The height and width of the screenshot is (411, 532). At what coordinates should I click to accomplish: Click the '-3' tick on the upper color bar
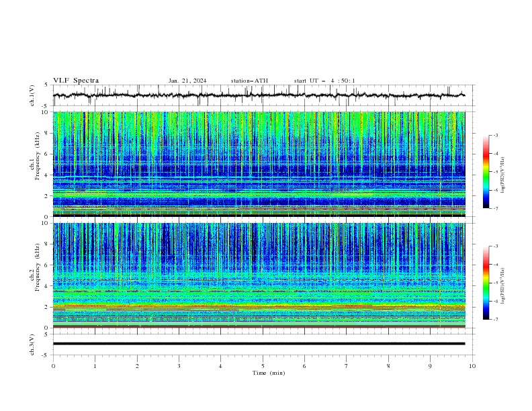(495, 135)
